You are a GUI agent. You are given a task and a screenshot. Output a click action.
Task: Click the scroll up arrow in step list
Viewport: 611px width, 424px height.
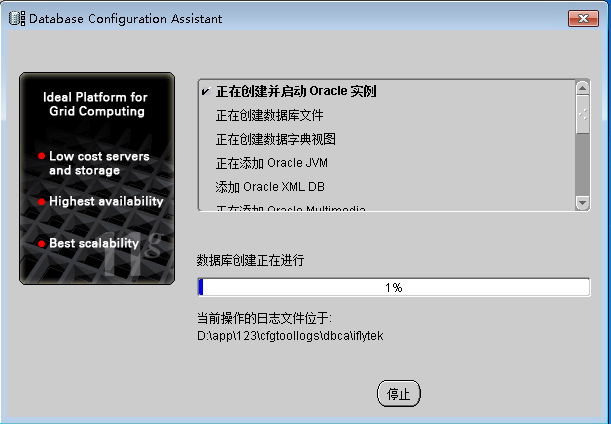pos(582,88)
